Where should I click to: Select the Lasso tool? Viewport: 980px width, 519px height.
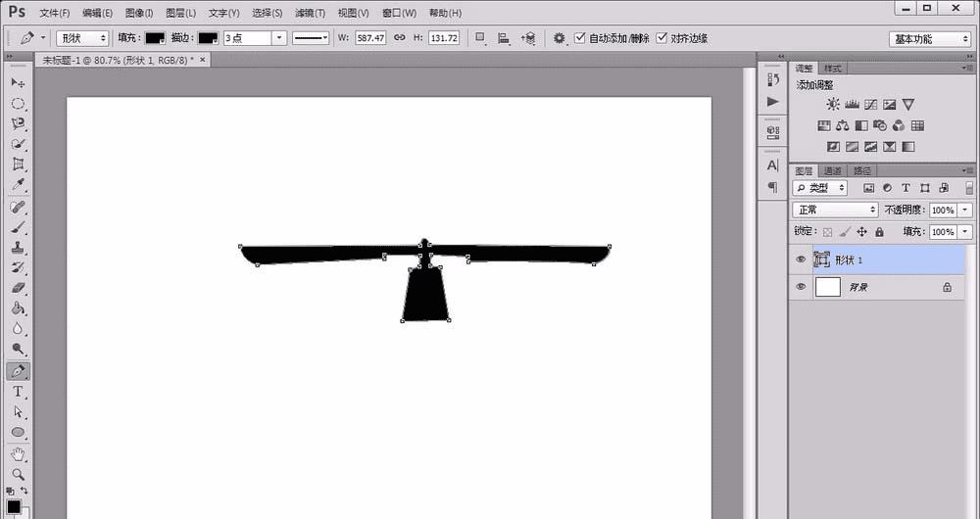pyautogui.click(x=18, y=123)
